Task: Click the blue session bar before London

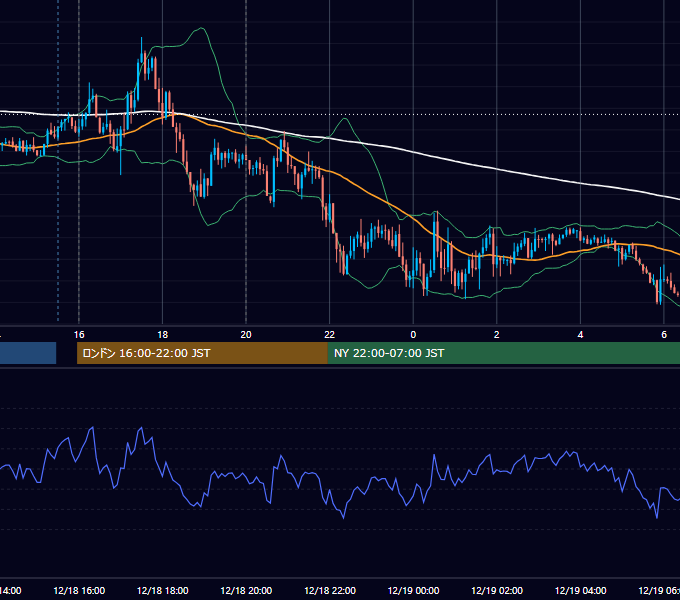Action: click(x=28, y=353)
